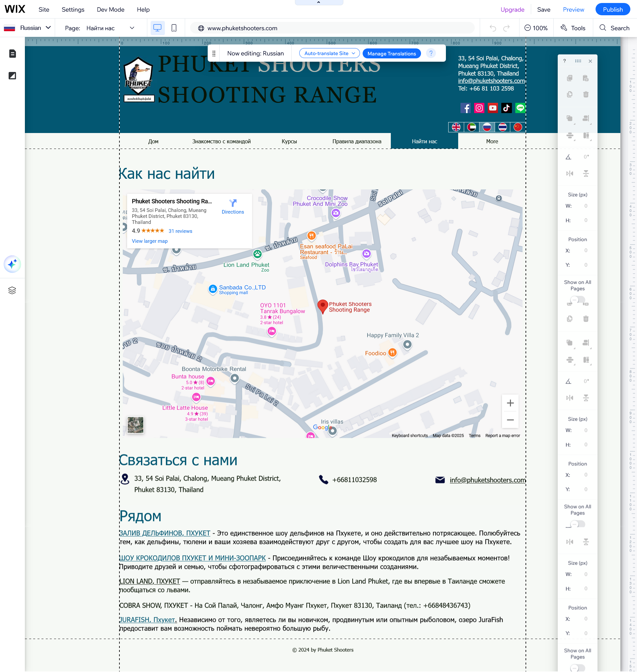
Task: Click the Preview button
Action: pos(574,10)
